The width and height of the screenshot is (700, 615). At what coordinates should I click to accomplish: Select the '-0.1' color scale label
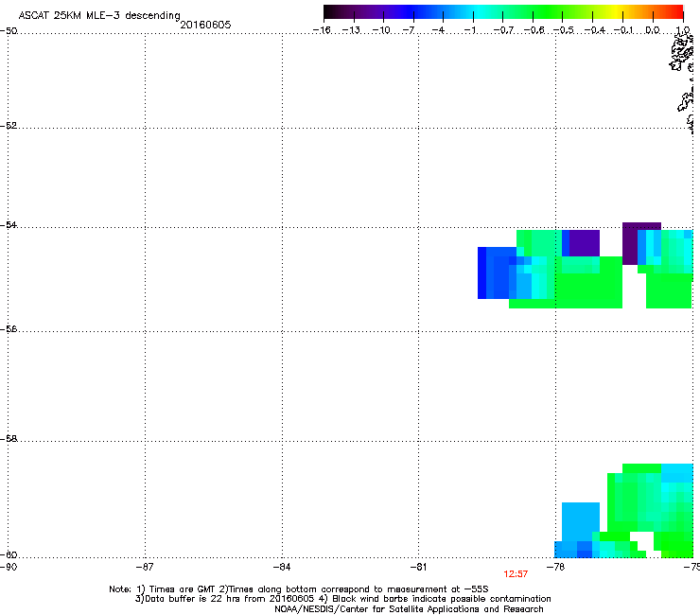point(623,30)
